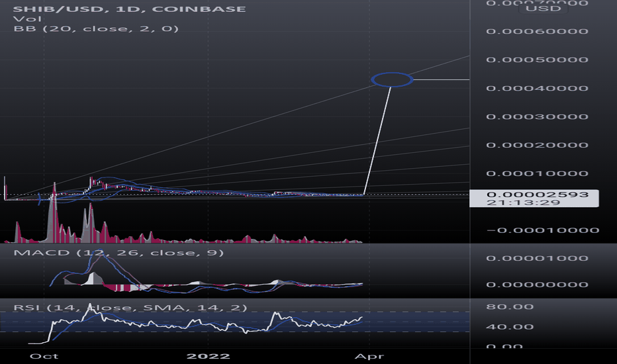Click the Apr date label on time axis
Screen dimensions: 617x364
point(369,356)
